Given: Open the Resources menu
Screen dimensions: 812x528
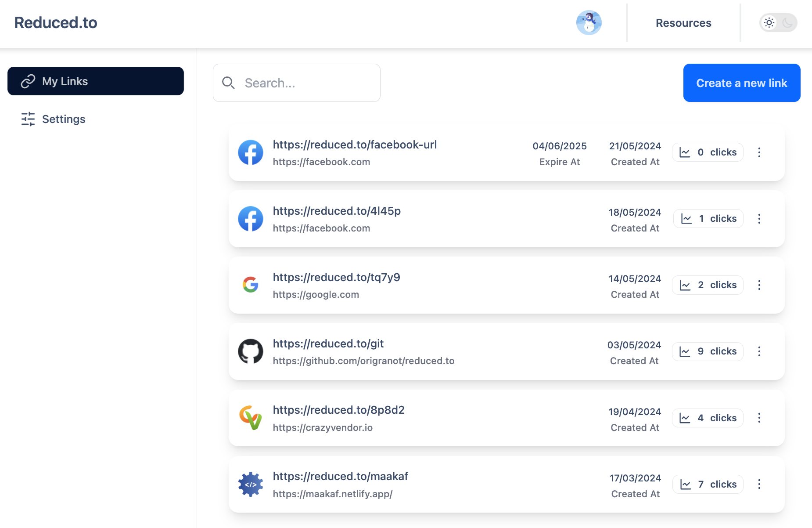Looking at the screenshot, I should [683, 22].
